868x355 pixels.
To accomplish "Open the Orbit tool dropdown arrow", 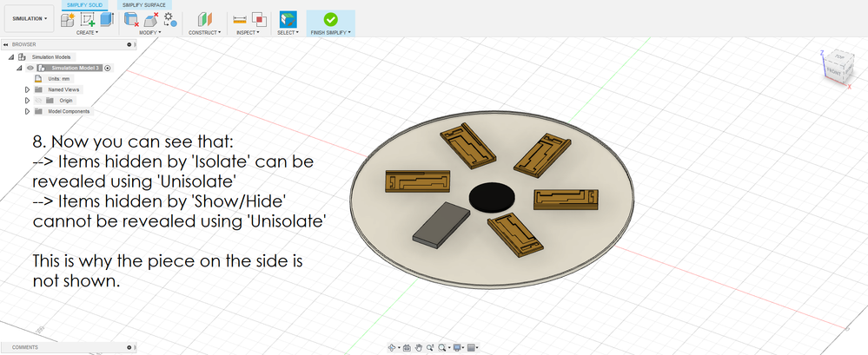I will click(x=399, y=348).
